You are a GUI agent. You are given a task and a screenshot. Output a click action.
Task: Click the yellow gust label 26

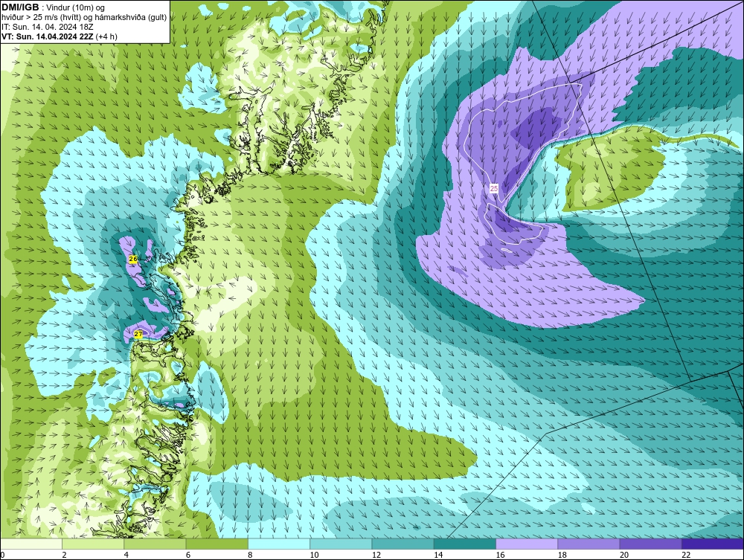click(133, 259)
